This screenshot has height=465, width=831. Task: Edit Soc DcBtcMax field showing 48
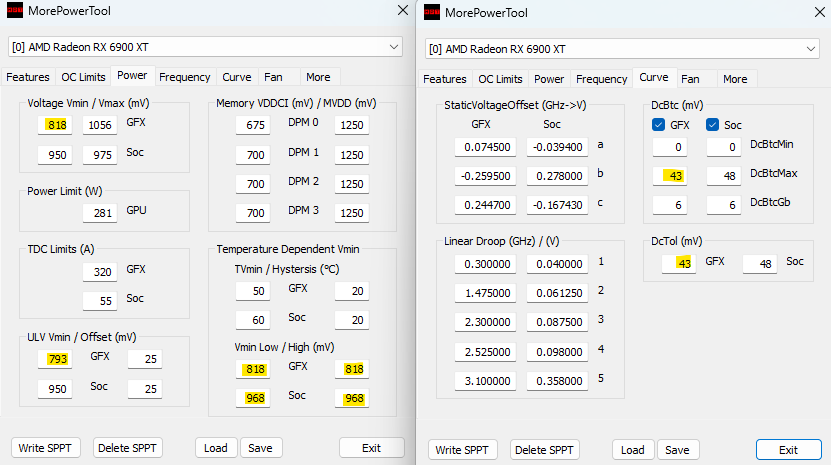click(723, 176)
